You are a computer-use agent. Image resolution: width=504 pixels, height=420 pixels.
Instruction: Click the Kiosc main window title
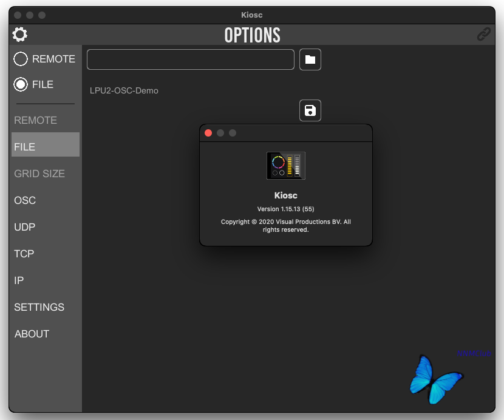[x=252, y=15]
